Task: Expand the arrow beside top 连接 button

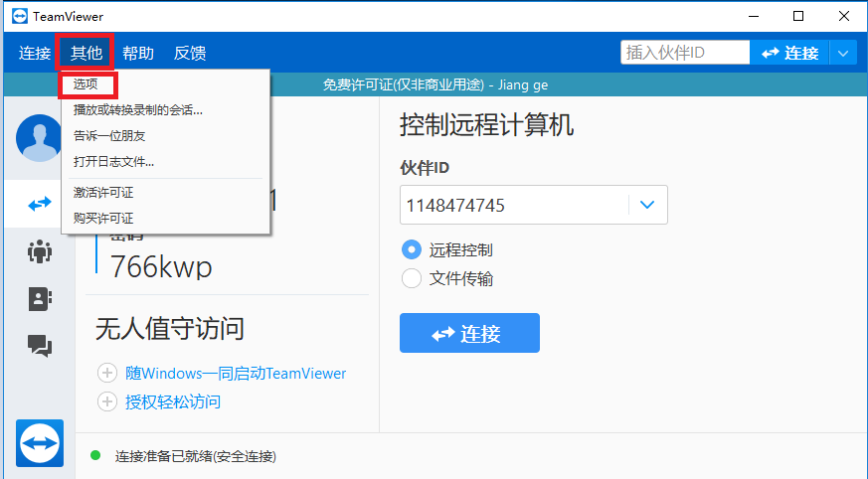Action: point(843,53)
